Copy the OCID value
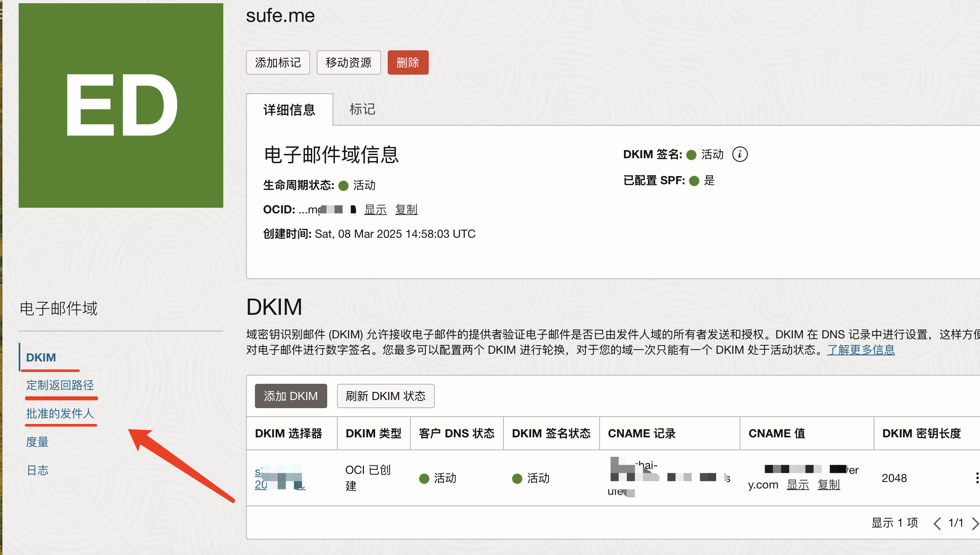 click(x=406, y=210)
